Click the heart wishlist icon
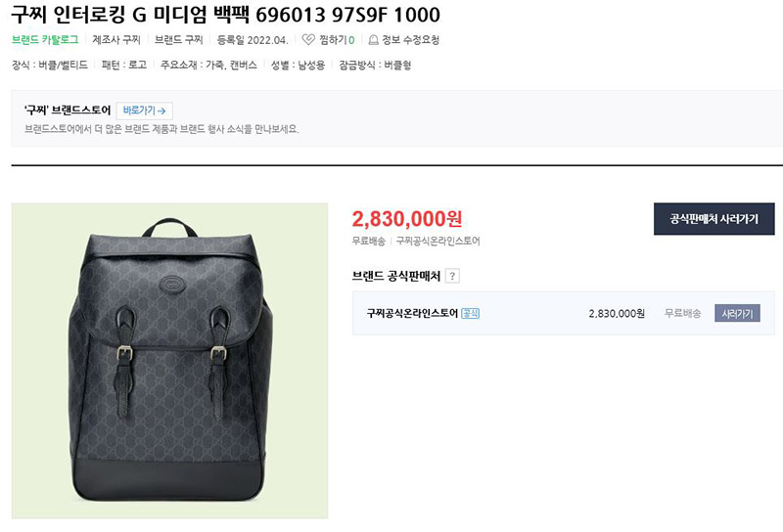 308,39
